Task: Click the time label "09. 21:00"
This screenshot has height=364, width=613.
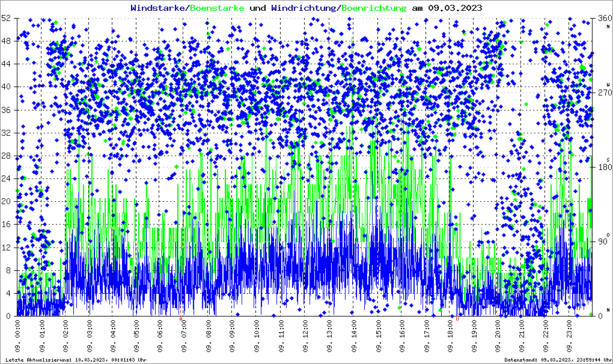Action: pyautogui.click(x=522, y=336)
